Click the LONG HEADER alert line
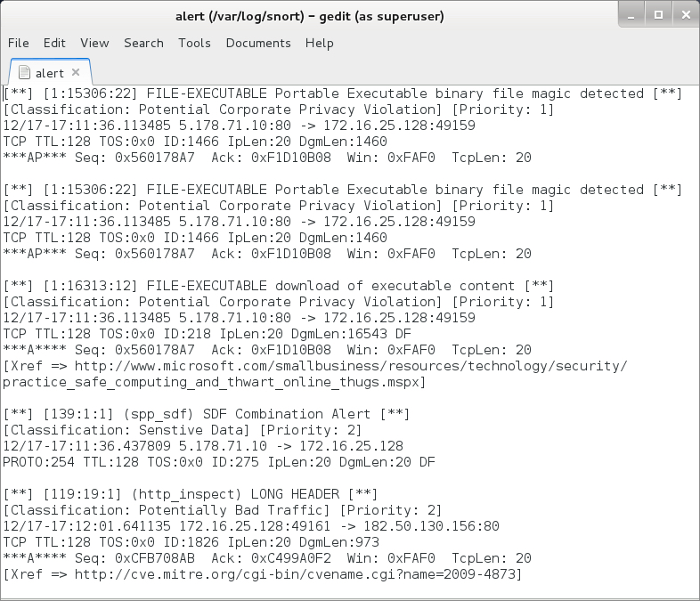Screen dimensions: 700x601 tap(191, 494)
